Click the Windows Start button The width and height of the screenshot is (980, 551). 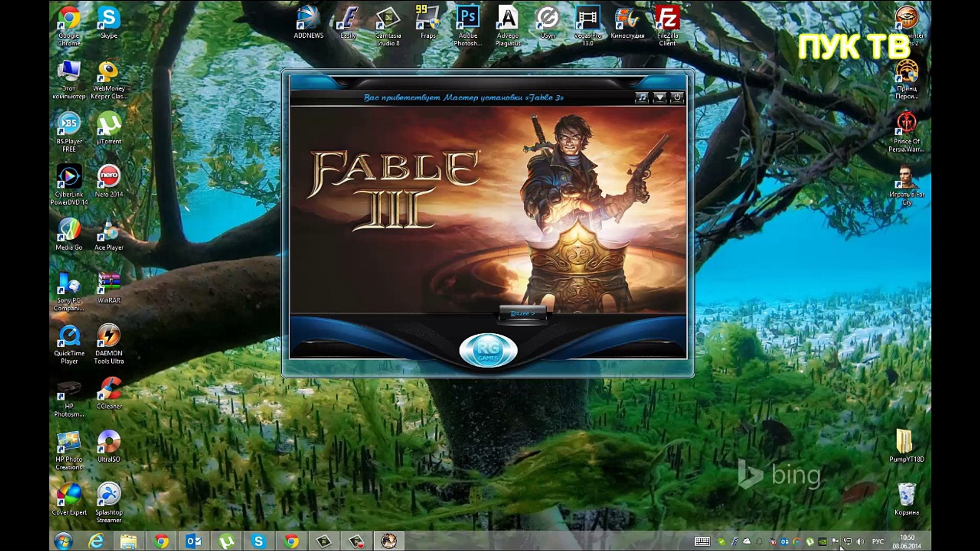(63, 541)
